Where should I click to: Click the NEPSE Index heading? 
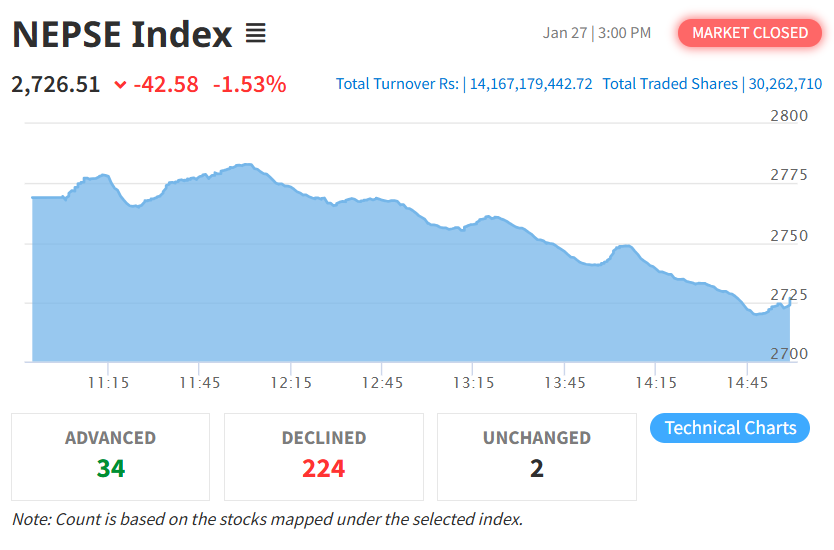[x=122, y=35]
